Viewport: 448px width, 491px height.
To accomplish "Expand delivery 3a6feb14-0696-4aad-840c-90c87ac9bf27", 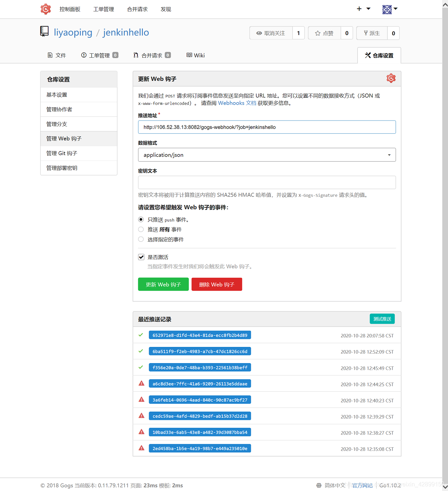I will 200,400.
